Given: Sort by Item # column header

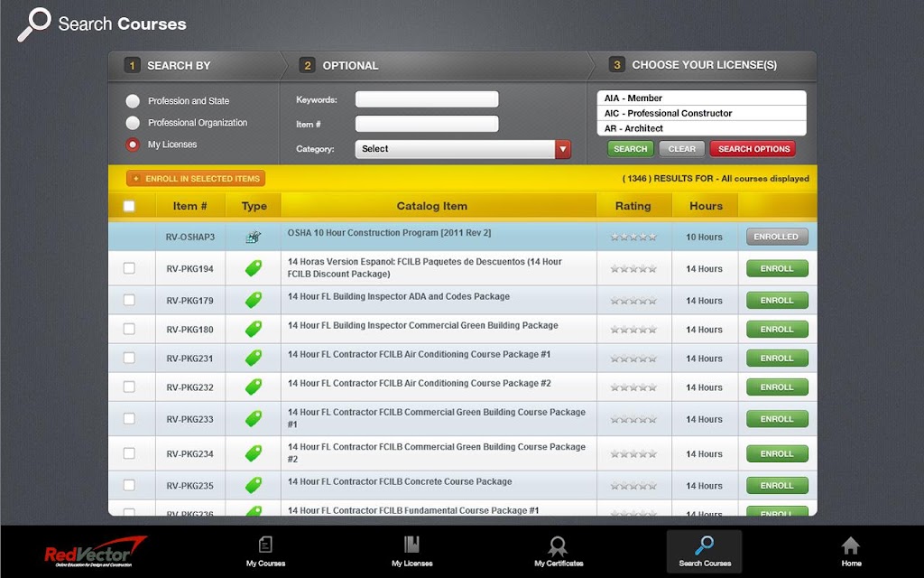Looking at the screenshot, I should tap(189, 206).
